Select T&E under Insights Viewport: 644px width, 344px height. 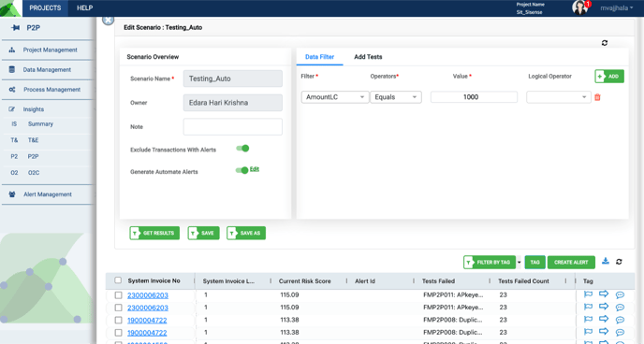(33, 140)
